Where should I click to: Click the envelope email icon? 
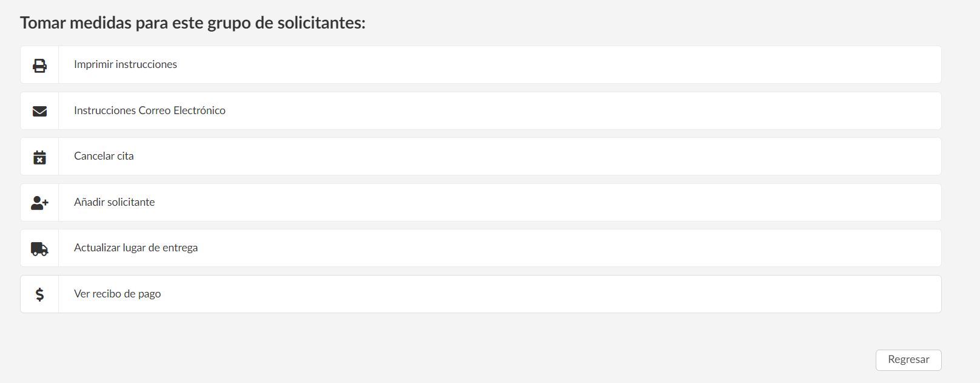pos(39,111)
